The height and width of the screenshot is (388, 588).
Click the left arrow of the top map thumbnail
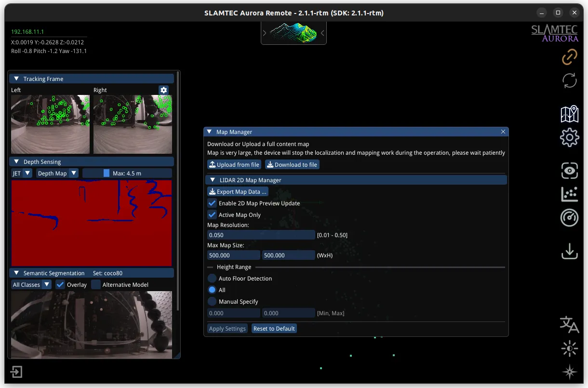pos(265,33)
